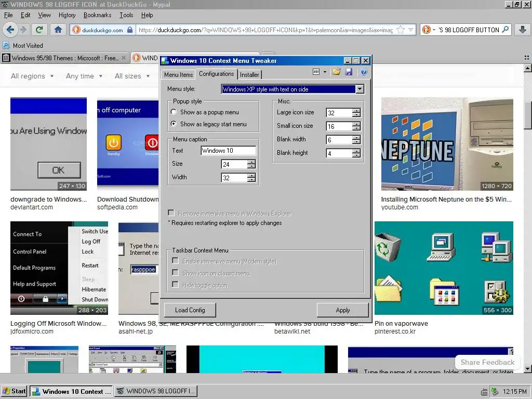Click Menu caption Width spinner

click(x=251, y=178)
